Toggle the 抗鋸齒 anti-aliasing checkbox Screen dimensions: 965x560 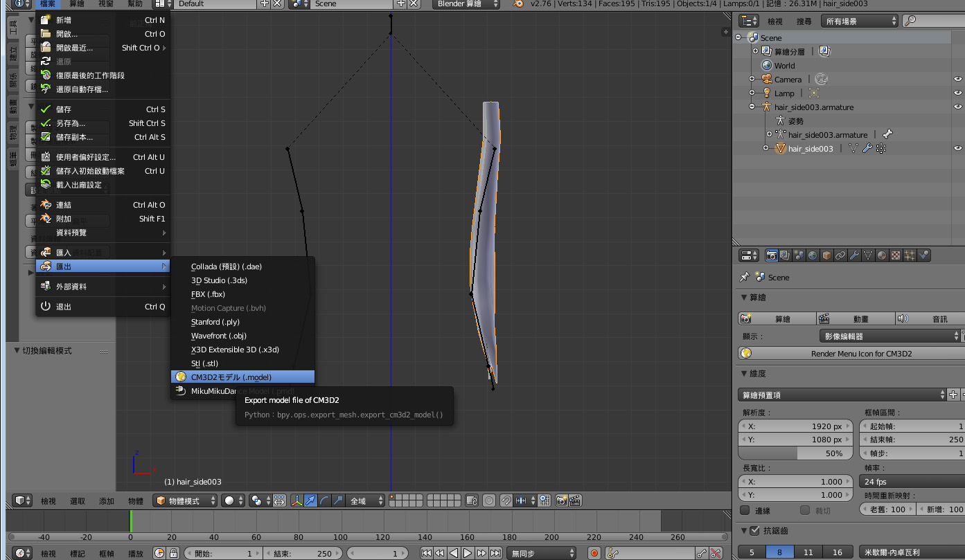click(x=755, y=531)
